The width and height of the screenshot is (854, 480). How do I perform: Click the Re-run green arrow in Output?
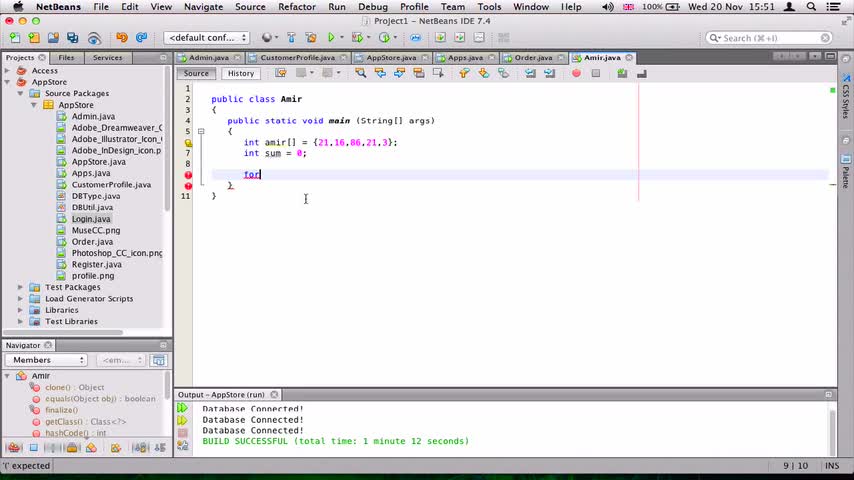(x=182, y=408)
